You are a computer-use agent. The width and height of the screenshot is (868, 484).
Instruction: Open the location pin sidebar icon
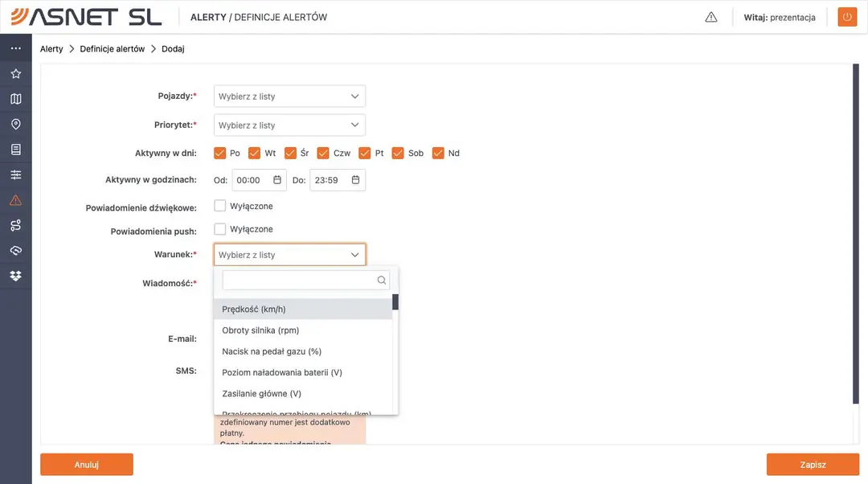[15, 124]
